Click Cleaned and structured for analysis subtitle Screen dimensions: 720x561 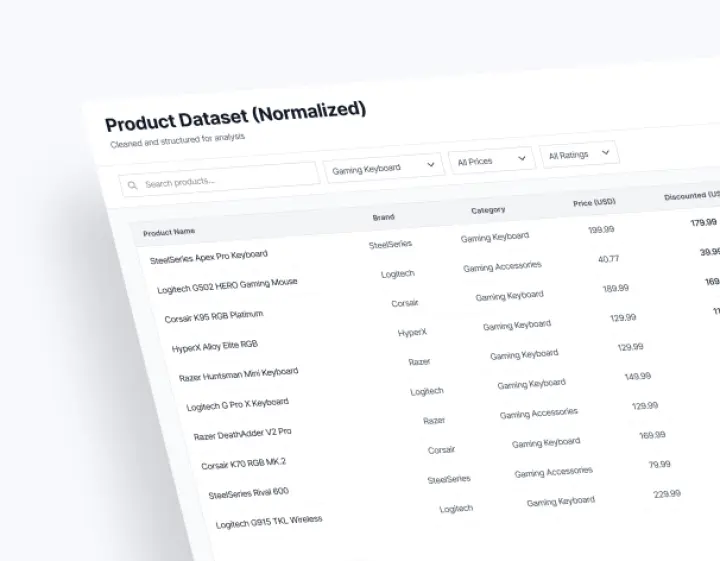click(x=177, y=140)
